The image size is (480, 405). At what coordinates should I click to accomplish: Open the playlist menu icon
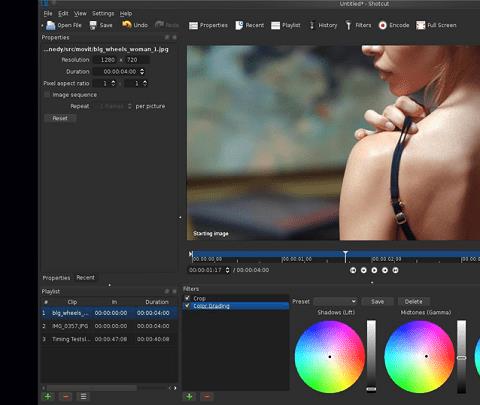[x=83, y=396]
